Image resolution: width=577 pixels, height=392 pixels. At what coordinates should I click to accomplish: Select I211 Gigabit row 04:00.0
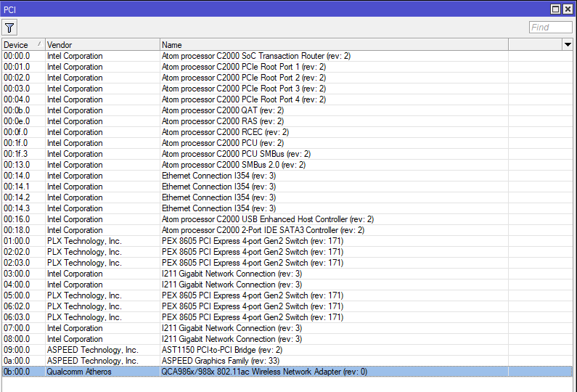click(x=287, y=285)
